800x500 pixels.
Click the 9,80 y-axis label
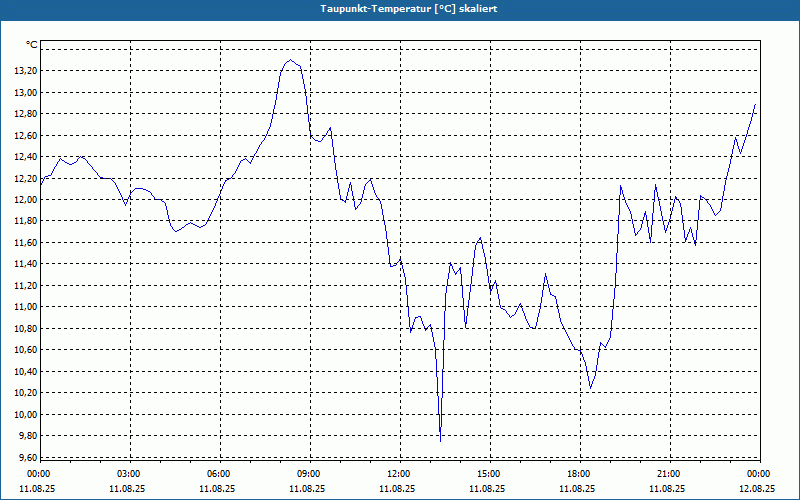point(29,436)
